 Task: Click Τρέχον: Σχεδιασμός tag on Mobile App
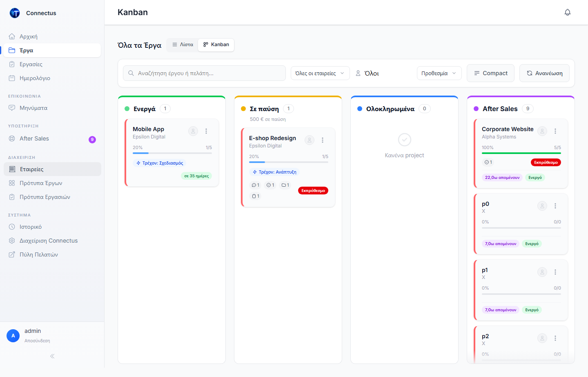click(160, 163)
